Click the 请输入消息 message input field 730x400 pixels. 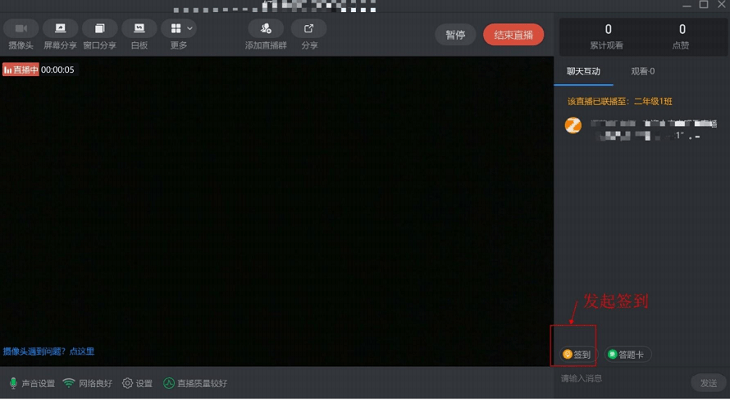point(620,379)
